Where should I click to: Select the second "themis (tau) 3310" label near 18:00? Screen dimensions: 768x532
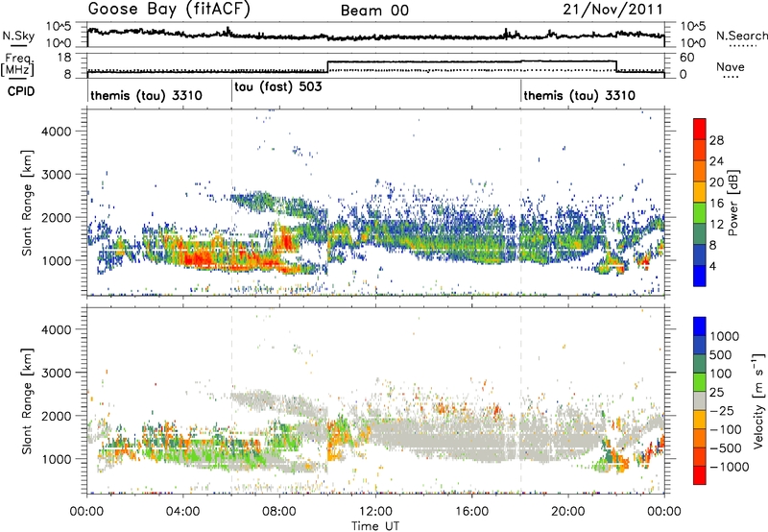click(580, 95)
